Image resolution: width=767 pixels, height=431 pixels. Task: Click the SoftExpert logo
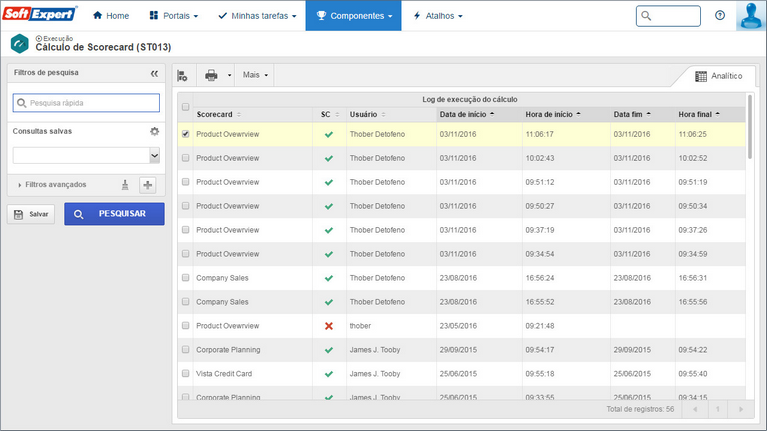pyautogui.click(x=40, y=14)
